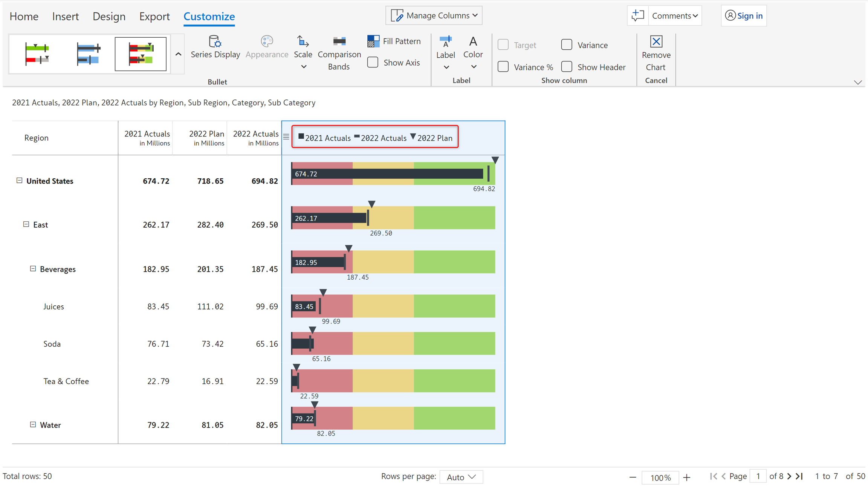The width and height of the screenshot is (868, 487).
Task: Click the add comment icon
Action: [x=637, y=15]
